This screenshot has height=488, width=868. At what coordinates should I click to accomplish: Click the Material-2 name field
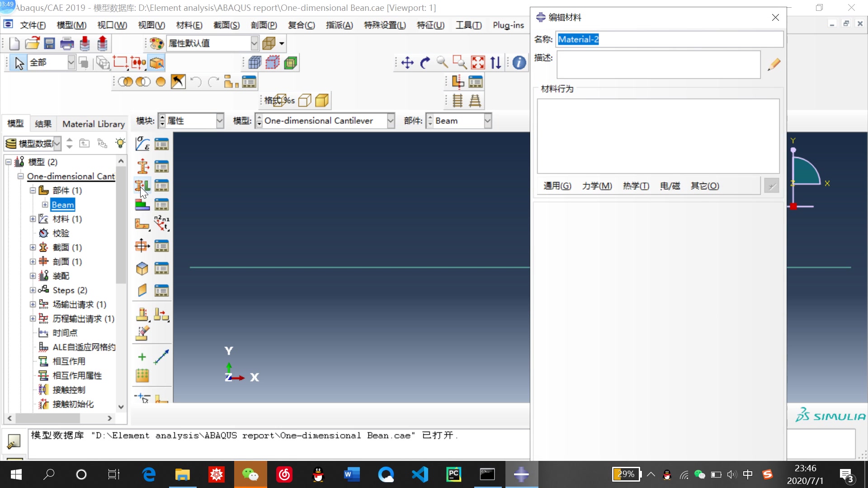(x=670, y=39)
